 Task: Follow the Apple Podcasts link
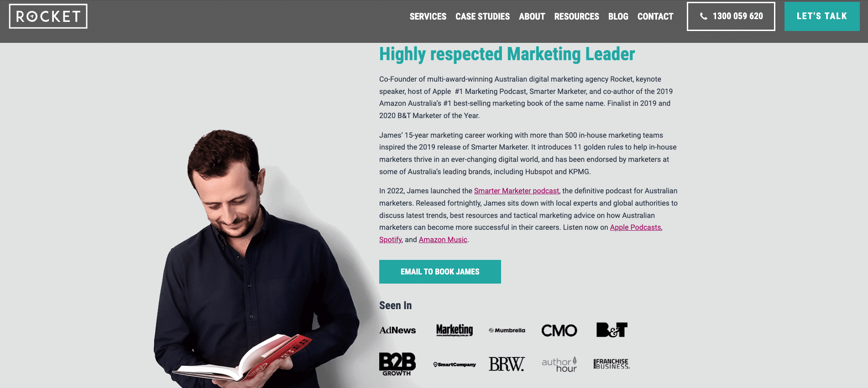click(635, 228)
